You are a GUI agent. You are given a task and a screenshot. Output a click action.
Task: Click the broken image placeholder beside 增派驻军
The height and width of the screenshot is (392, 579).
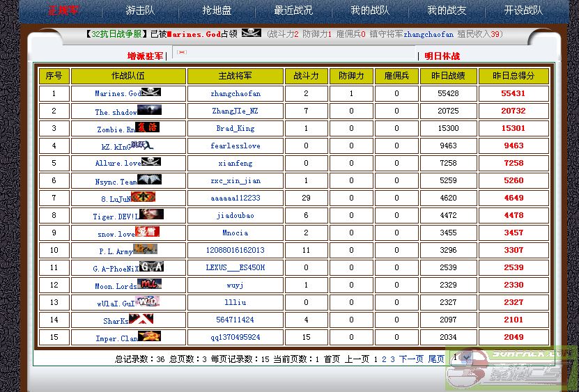tap(182, 52)
